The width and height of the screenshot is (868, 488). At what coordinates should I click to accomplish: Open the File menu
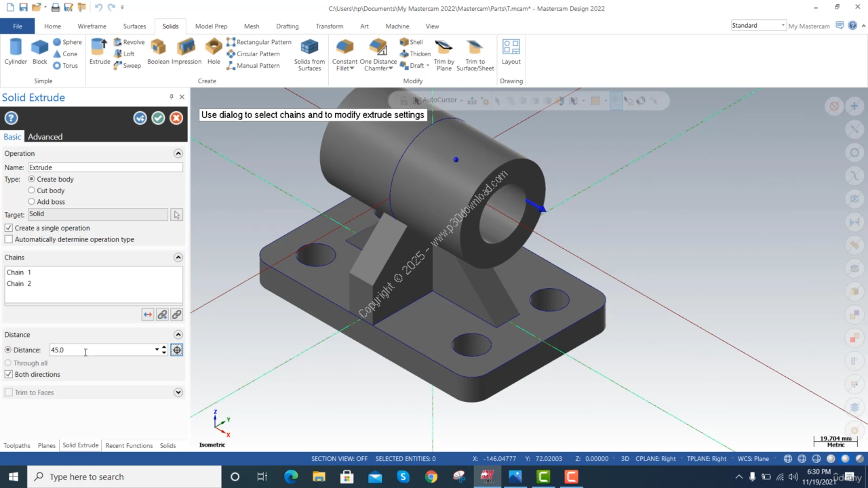(18, 26)
